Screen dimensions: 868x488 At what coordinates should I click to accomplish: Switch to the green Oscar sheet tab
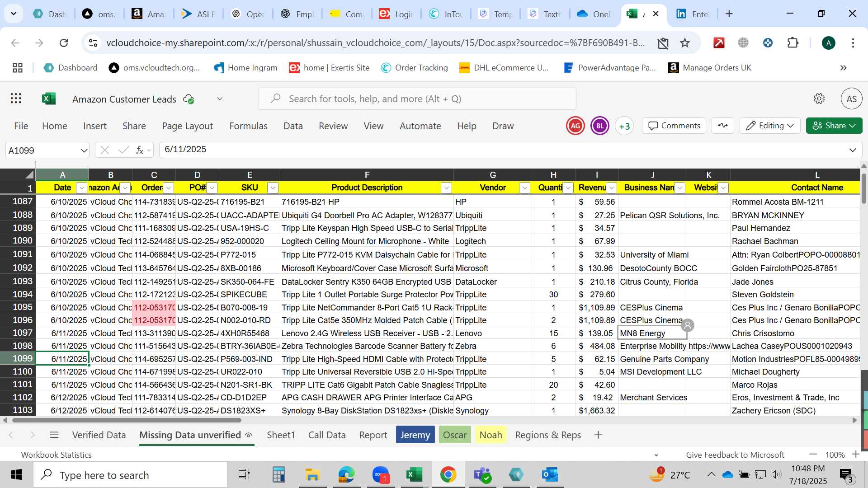tap(455, 435)
